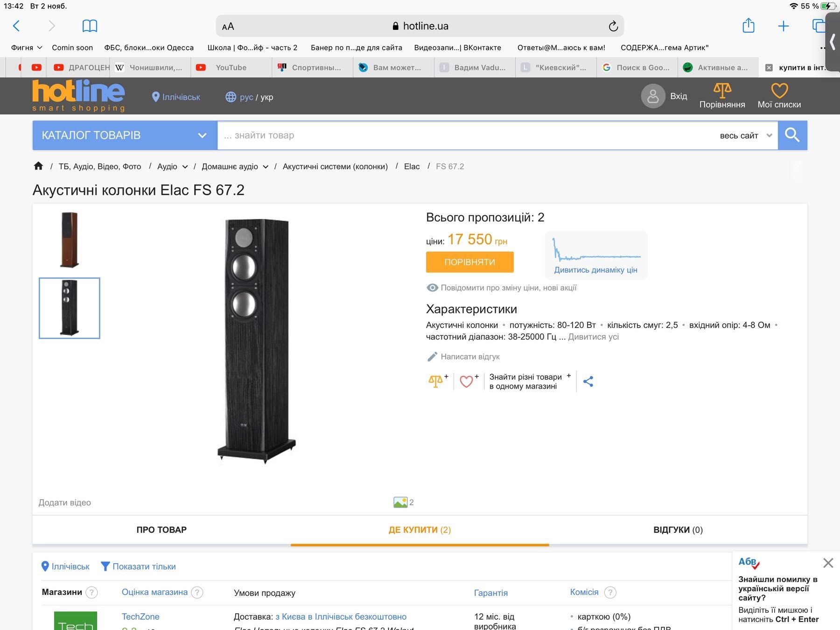
Task: Click the image gallery icon showing 2 photos
Action: (x=400, y=503)
